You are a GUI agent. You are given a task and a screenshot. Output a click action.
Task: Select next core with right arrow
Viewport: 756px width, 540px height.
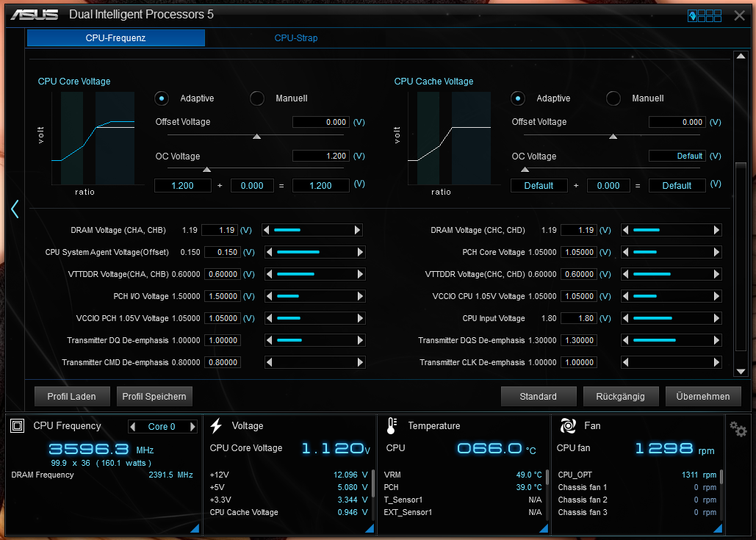click(192, 427)
